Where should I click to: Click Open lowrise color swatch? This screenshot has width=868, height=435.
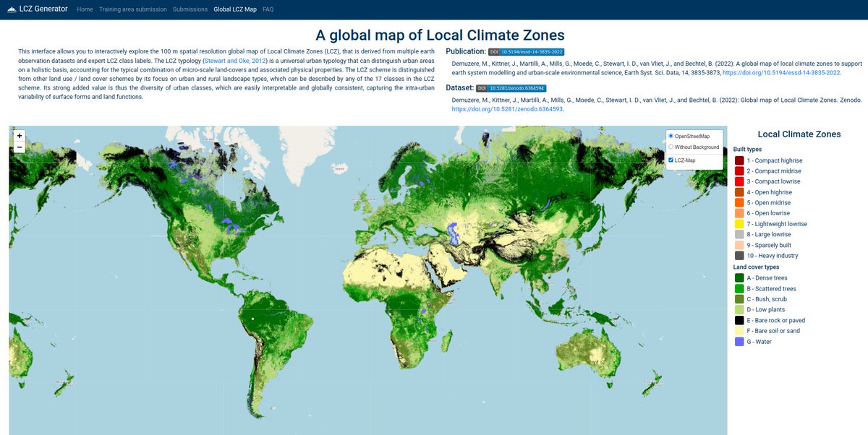(x=739, y=213)
